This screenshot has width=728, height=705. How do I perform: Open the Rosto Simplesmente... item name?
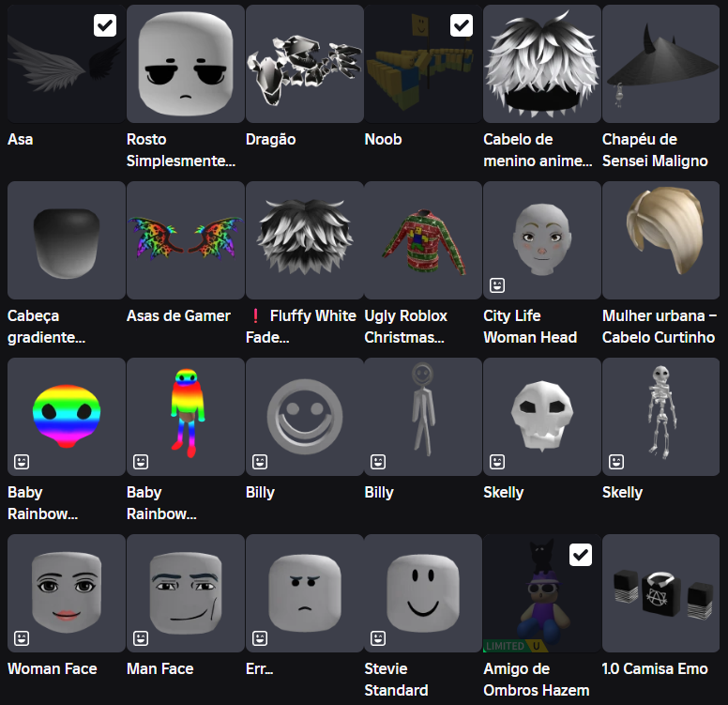181,150
